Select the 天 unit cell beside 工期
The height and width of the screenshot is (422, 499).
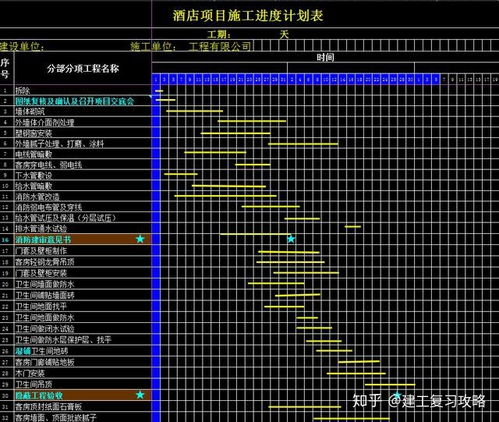284,34
